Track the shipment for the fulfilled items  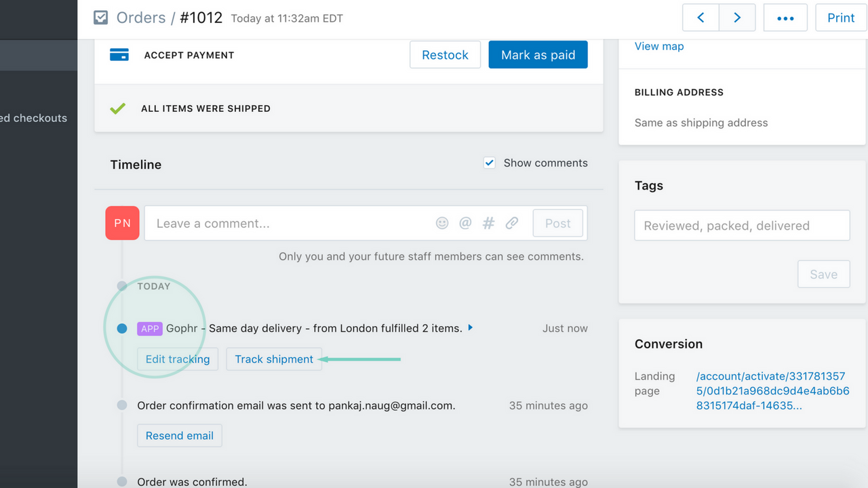[x=274, y=359]
